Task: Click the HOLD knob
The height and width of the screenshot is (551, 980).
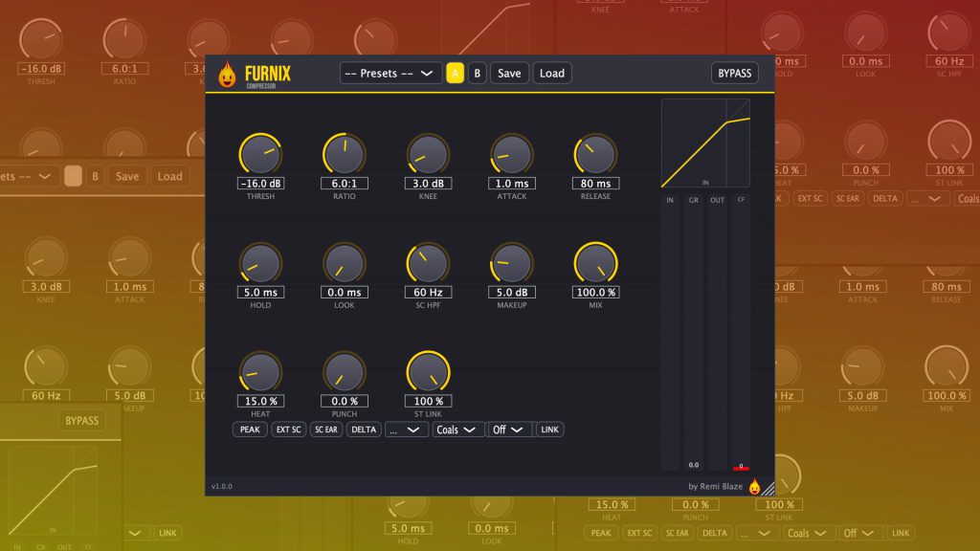Action: pos(260,263)
